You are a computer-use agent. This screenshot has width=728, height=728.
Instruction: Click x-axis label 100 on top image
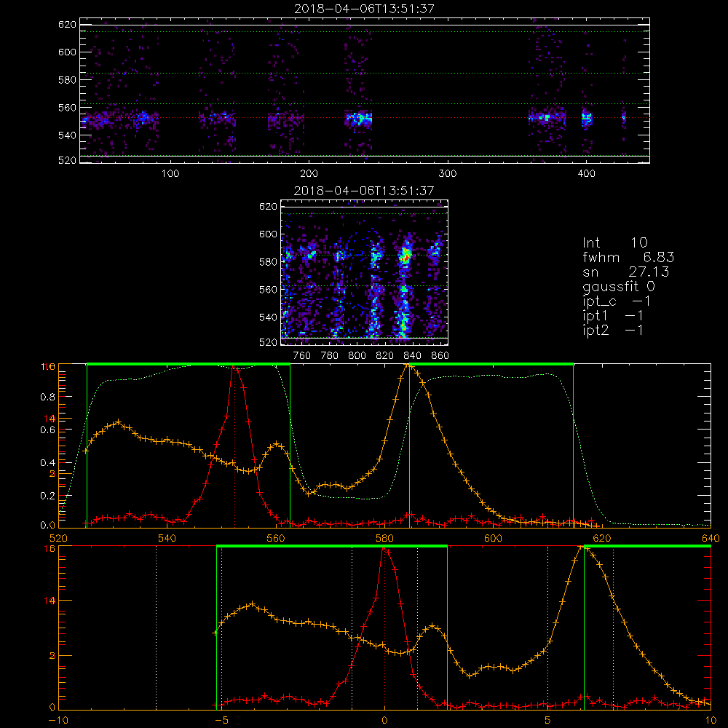170,174
